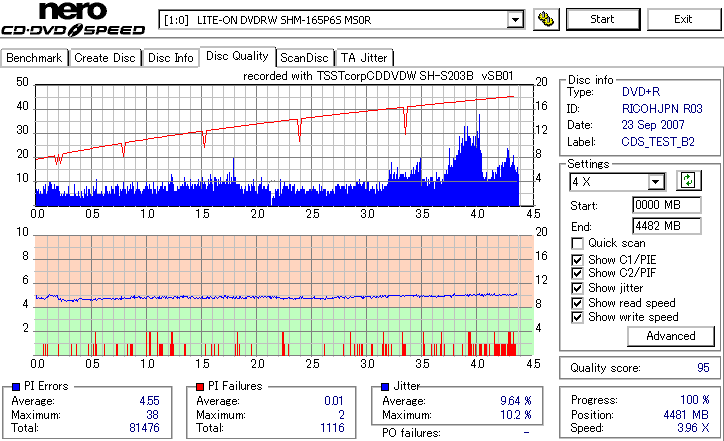The width and height of the screenshot is (724, 441).
Task: Uncheck Show C2/PIF
Action: [577, 273]
